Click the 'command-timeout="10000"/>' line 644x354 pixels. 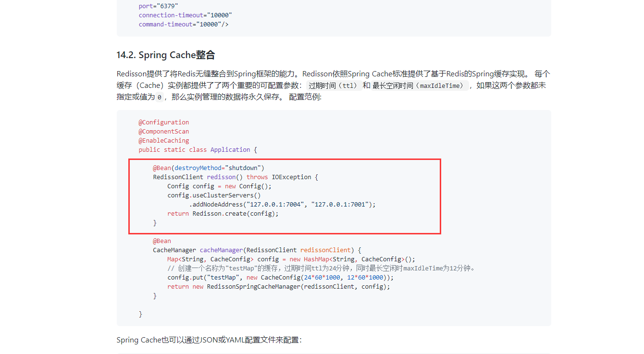point(184,24)
